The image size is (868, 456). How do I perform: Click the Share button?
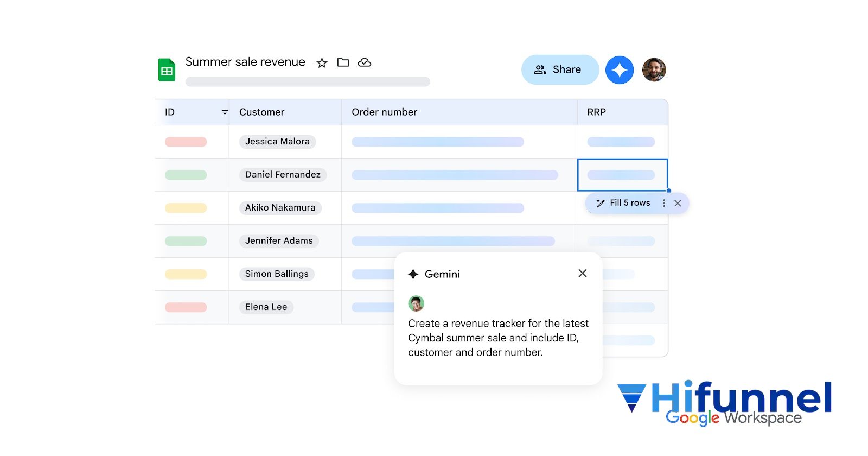click(560, 69)
